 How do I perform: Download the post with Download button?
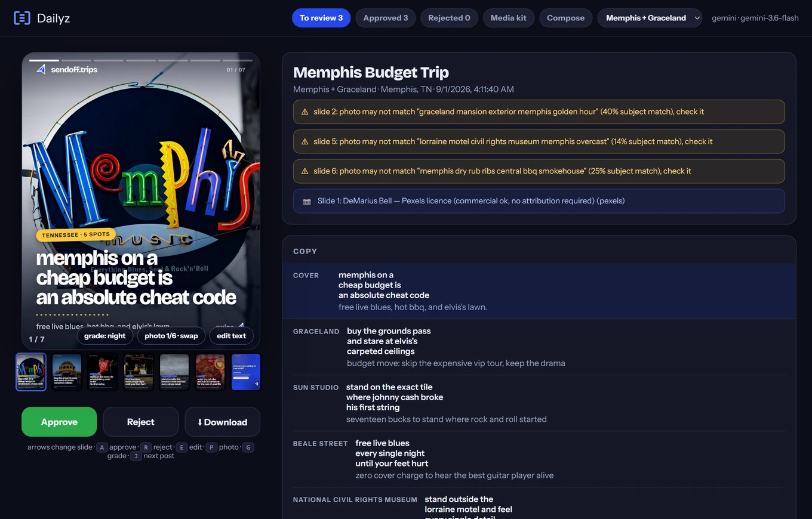tap(222, 422)
